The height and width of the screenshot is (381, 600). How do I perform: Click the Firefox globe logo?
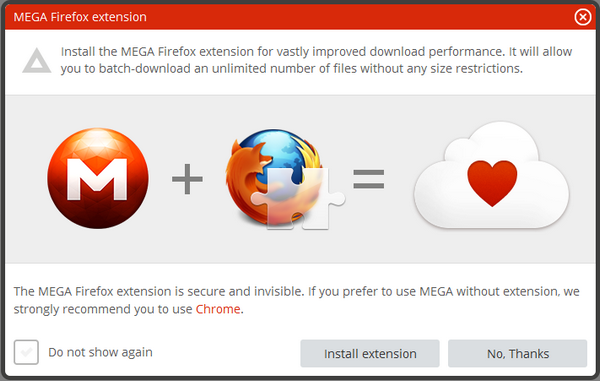(x=274, y=177)
